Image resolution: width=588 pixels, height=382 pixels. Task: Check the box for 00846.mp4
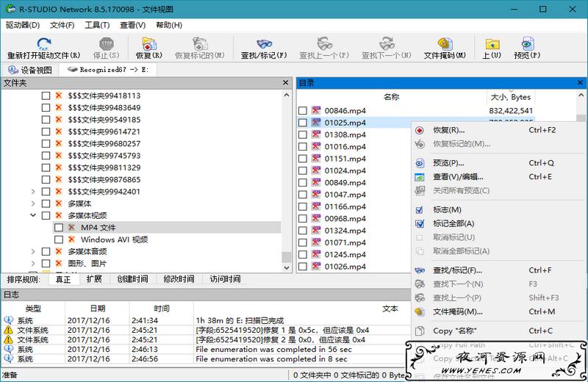[303, 111]
